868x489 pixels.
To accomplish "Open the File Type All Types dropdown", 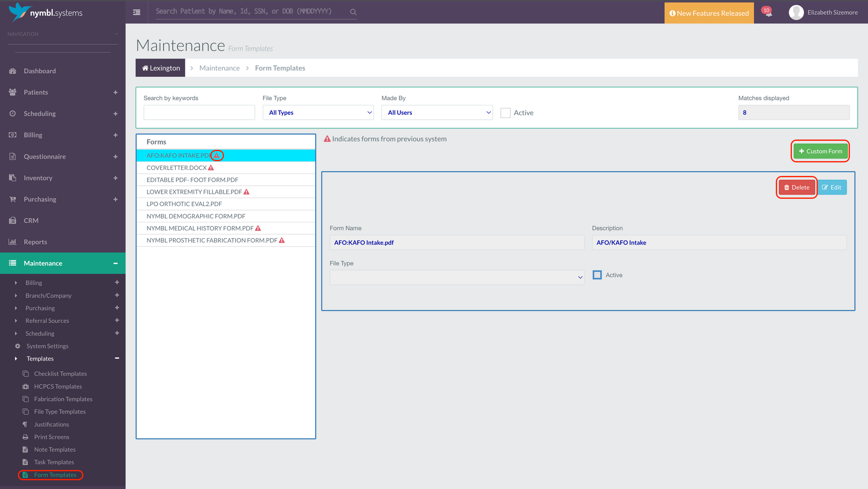I will click(318, 113).
